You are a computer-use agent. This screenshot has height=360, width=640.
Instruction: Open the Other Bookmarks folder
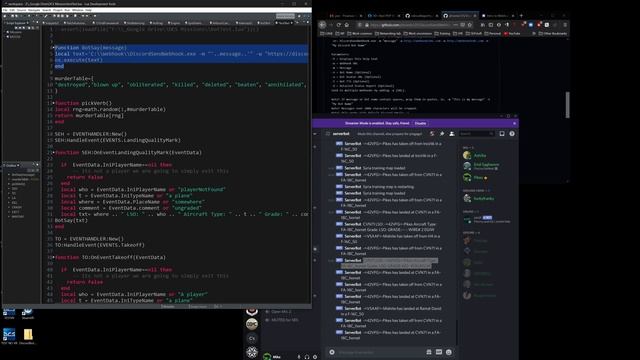click(553, 33)
